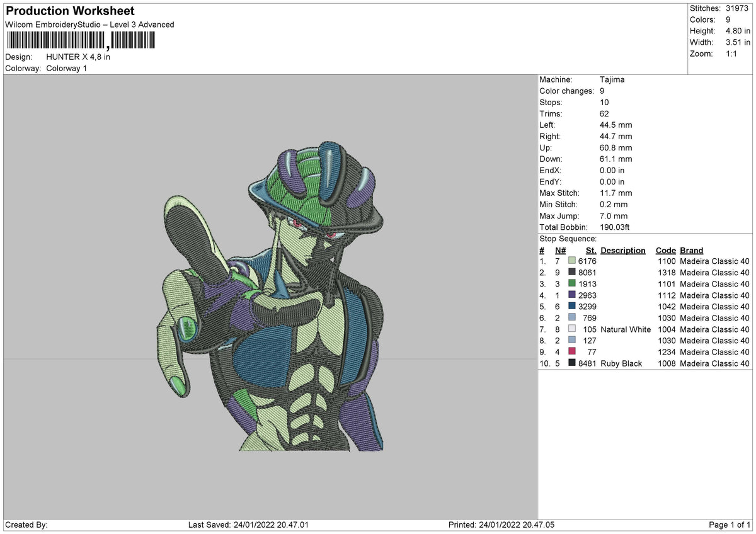Select the purple swatch with code 1112
The width and height of the screenshot is (756, 534).
click(572, 295)
